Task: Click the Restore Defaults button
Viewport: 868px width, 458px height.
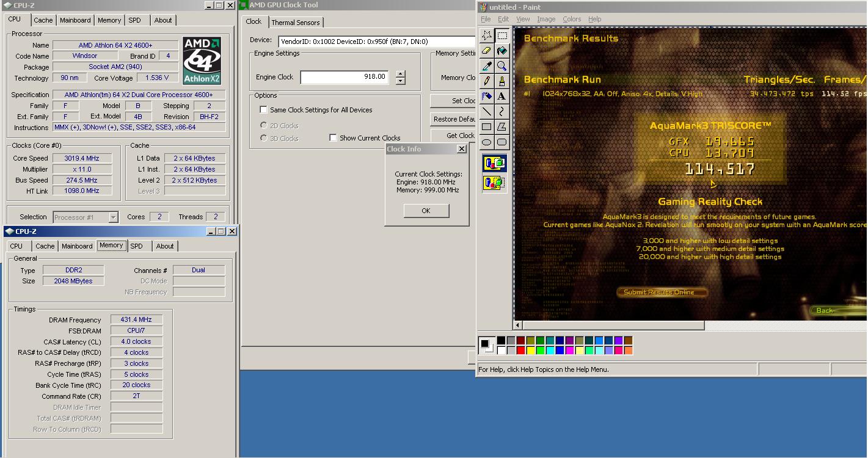Action: 453,119
